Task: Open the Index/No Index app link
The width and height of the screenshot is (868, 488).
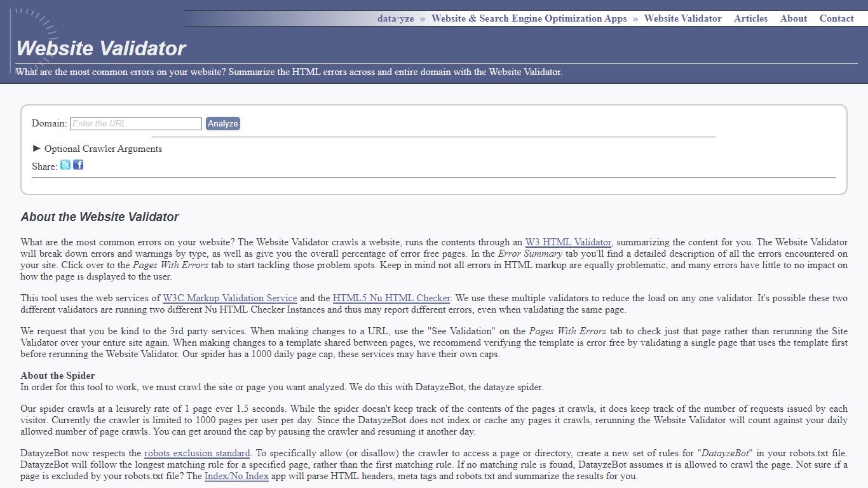Action: tap(236, 476)
